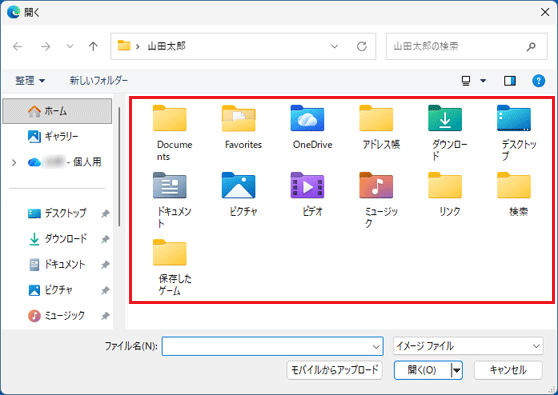Open recent locations dropdown arrow
Image resolution: width=558 pixels, height=395 pixels.
pos(70,46)
